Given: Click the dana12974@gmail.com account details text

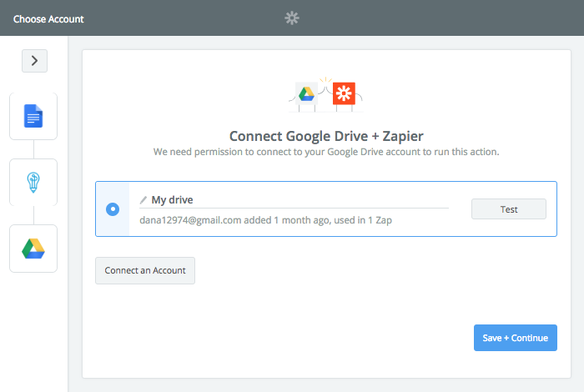Looking at the screenshot, I should tap(265, 220).
